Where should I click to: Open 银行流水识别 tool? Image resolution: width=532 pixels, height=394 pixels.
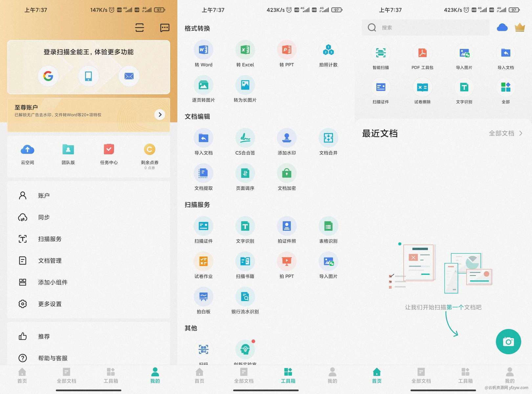pyautogui.click(x=245, y=301)
